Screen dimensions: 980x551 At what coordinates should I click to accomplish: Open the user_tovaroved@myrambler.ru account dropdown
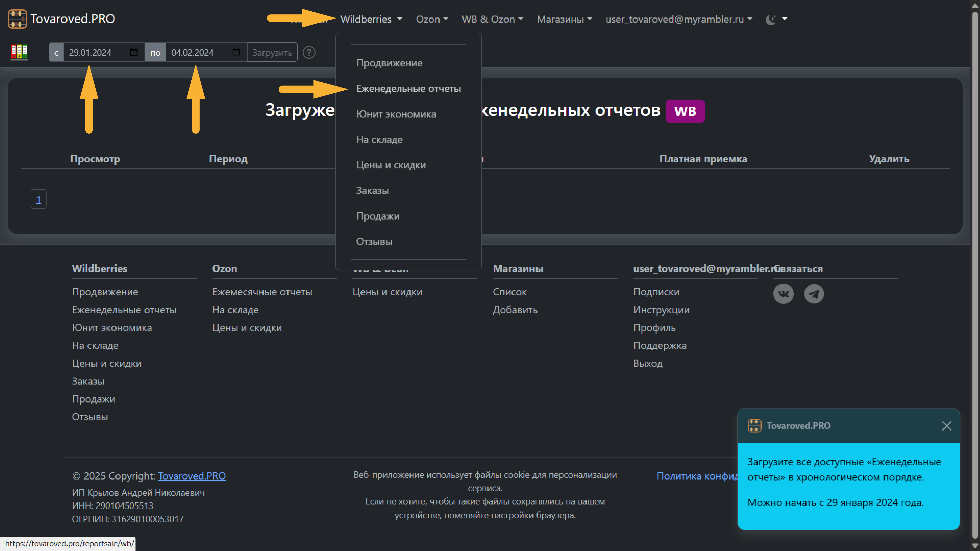click(x=679, y=19)
